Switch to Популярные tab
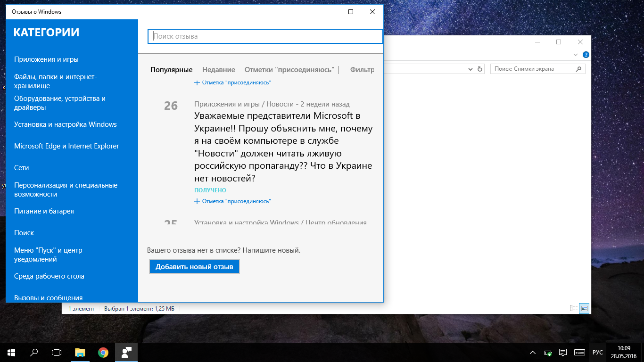644x362 pixels. [172, 70]
